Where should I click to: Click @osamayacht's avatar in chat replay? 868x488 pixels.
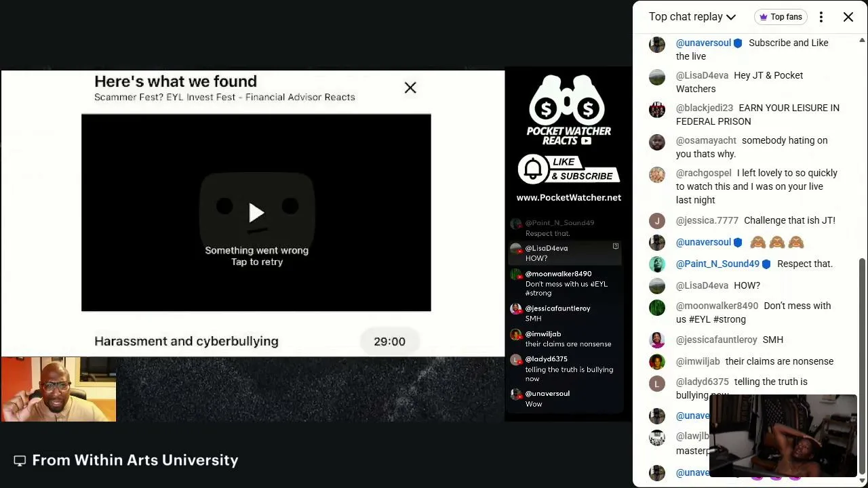click(657, 142)
